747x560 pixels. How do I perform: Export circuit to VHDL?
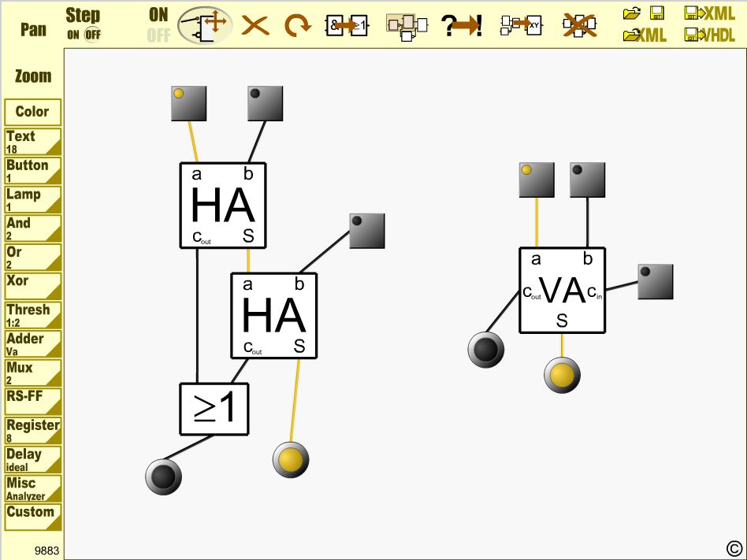pos(710,35)
